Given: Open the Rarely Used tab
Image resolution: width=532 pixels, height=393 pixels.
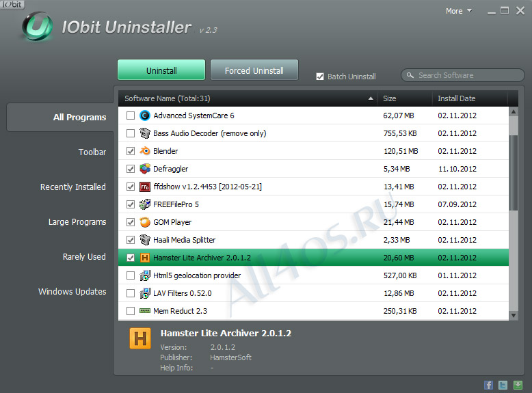Looking at the screenshot, I should pyautogui.click(x=84, y=257).
